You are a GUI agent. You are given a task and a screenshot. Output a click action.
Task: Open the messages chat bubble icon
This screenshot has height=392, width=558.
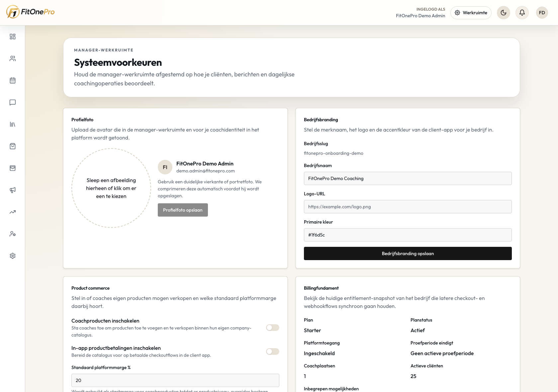(13, 102)
